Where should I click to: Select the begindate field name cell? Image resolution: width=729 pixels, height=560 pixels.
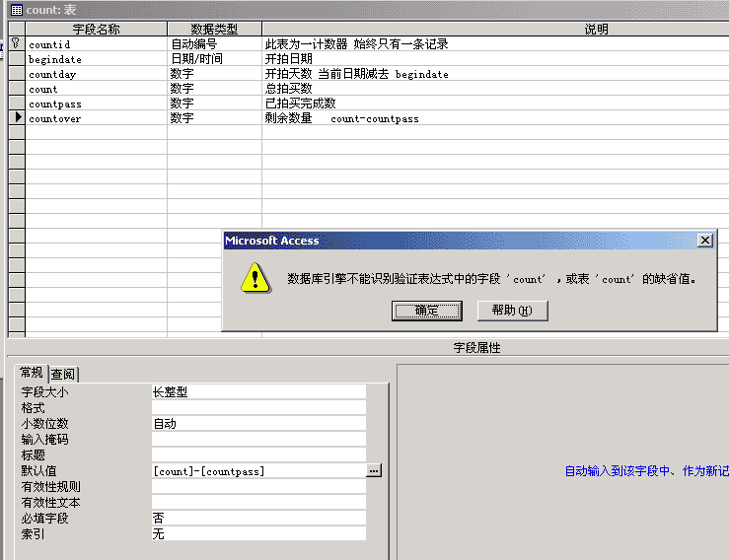click(x=96, y=59)
